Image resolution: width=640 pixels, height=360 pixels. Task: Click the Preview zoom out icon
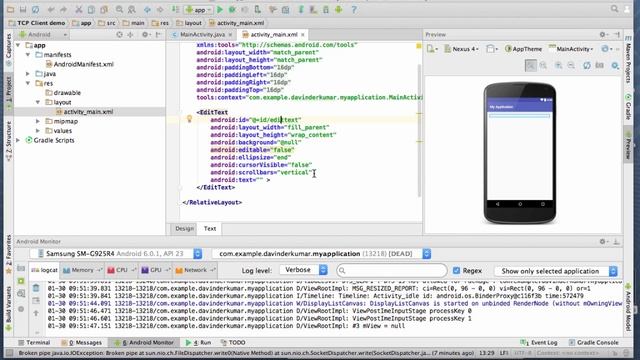tap(571, 65)
